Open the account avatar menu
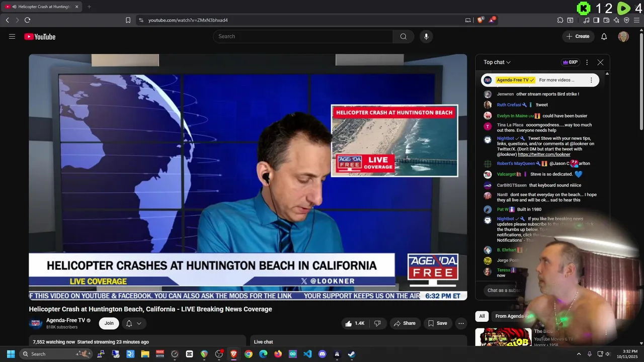The height and width of the screenshot is (362, 644). (623, 36)
